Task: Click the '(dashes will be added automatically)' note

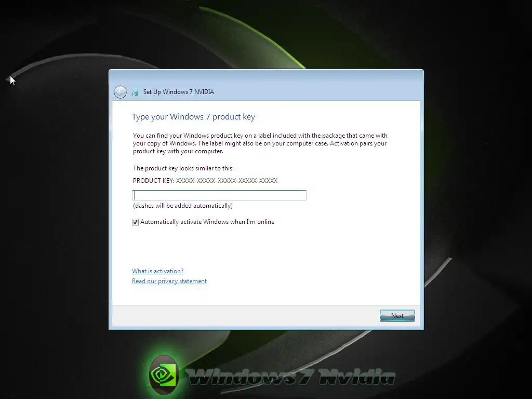Action: [x=183, y=206]
